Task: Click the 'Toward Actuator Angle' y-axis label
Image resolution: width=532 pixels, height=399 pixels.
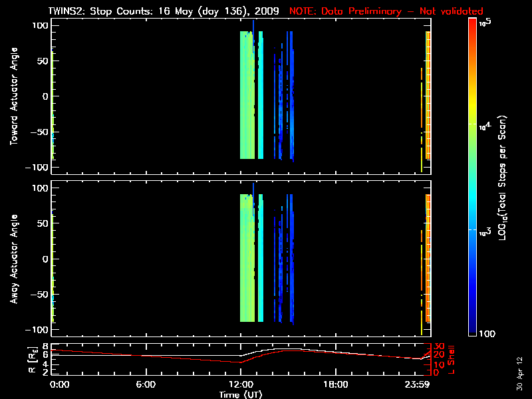Action: coord(13,96)
